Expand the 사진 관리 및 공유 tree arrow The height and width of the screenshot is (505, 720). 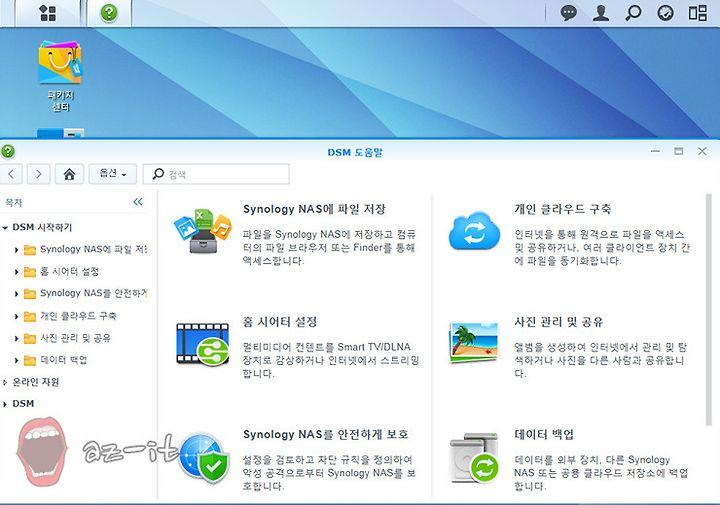click(x=16, y=338)
